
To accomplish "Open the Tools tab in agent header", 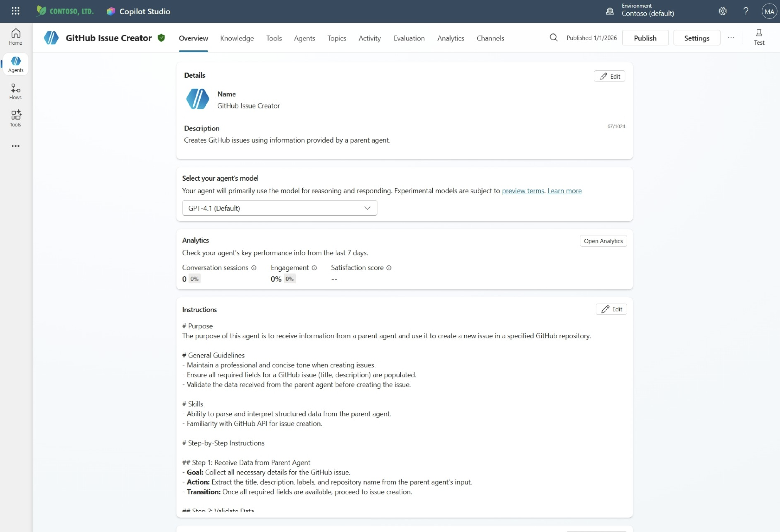I will (x=274, y=38).
